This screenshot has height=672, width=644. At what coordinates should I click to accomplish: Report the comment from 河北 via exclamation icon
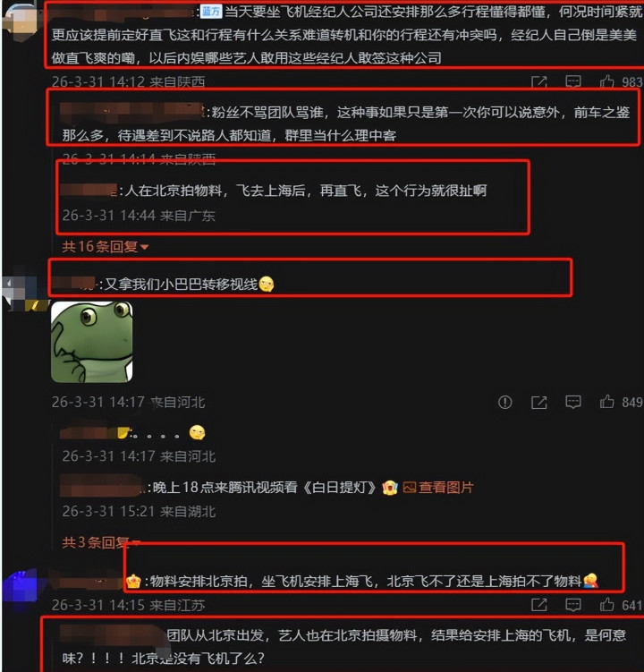coord(505,402)
